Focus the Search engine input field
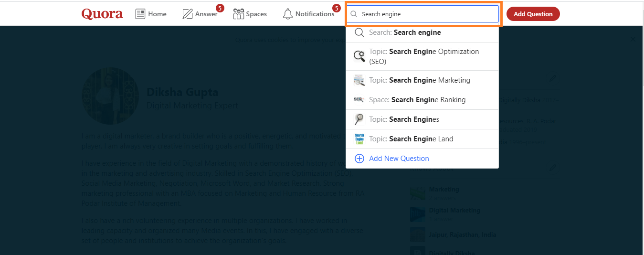The height and width of the screenshot is (255, 644). [422, 14]
